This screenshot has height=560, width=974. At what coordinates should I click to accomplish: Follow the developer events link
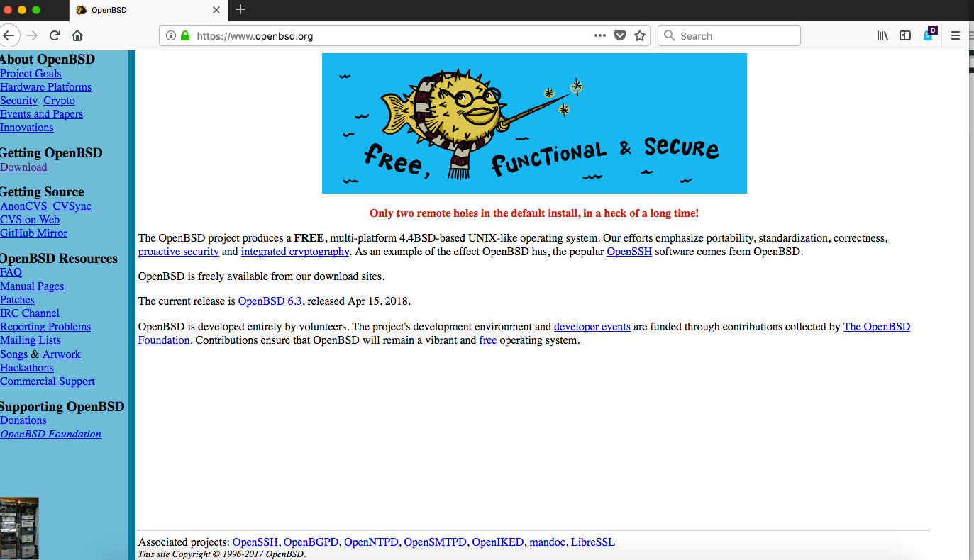pyautogui.click(x=592, y=327)
